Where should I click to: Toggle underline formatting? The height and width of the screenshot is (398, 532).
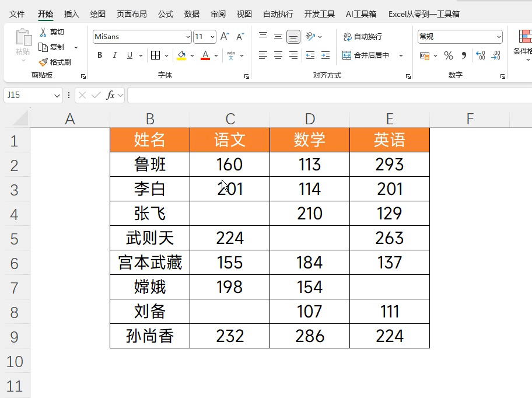coord(129,55)
